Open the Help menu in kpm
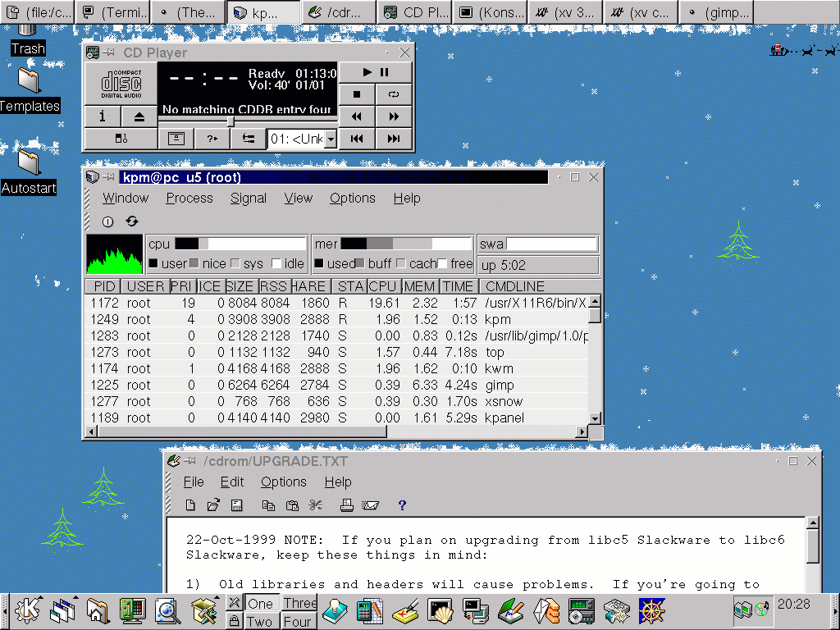The height and width of the screenshot is (630, 840). tap(407, 199)
